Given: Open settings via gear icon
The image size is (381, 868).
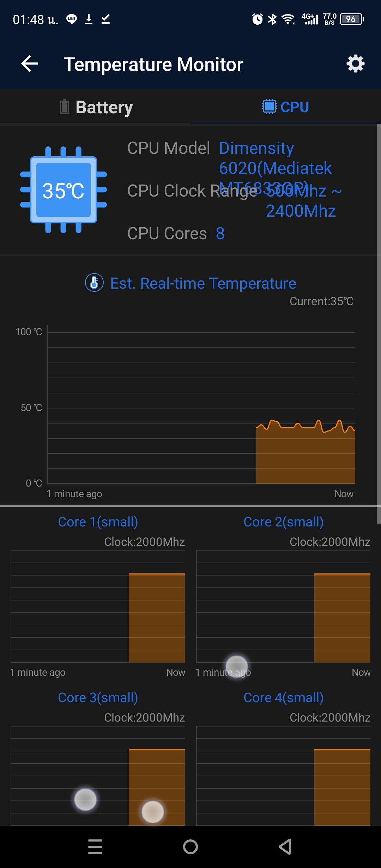Looking at the screenshot, I should [355, 64].
